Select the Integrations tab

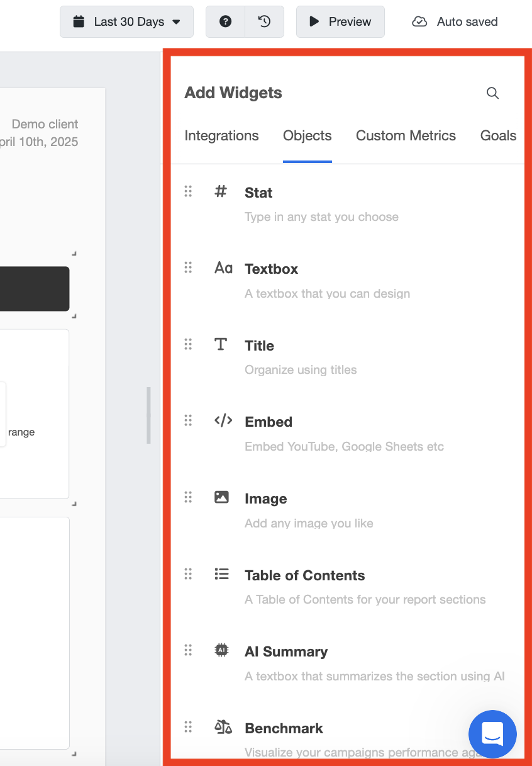(221, 135)
